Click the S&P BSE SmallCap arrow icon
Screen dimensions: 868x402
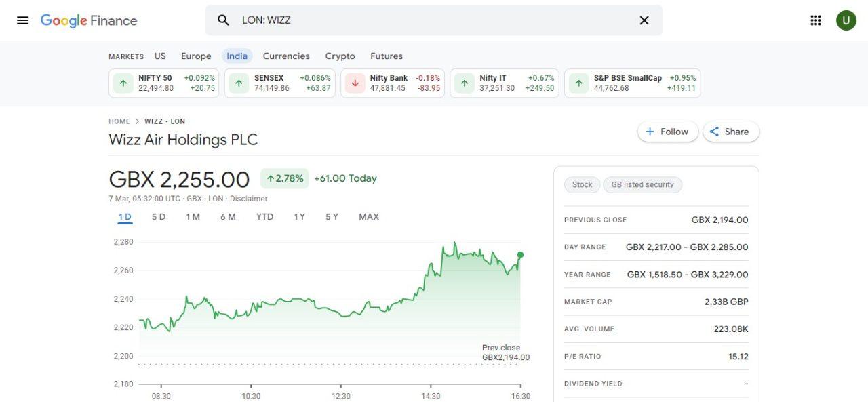(x=578, y=83)
